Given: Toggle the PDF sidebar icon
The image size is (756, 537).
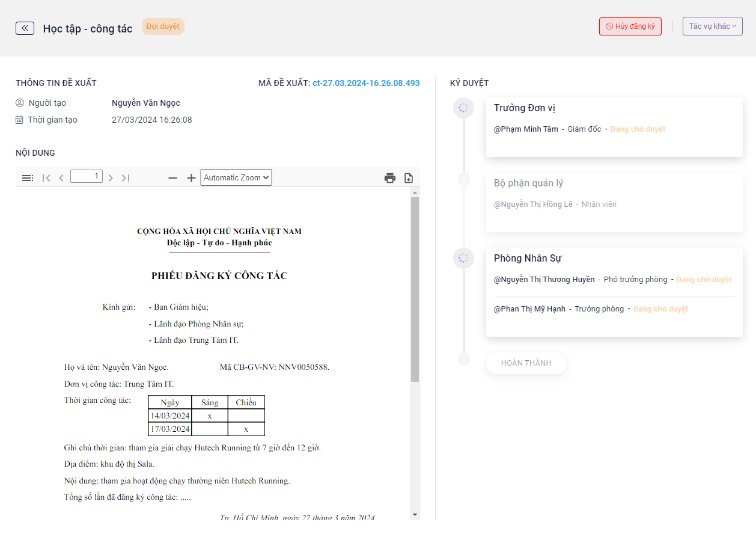Looking at the screenshot, I should click(27, 178).
